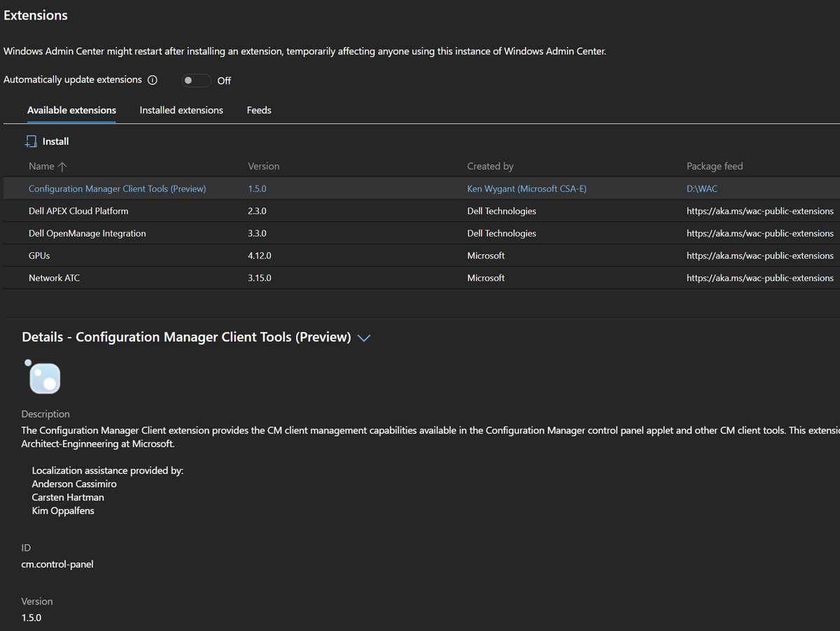Image resolution: width=840 pixels, height=631 pixels.
Task: Click the D:\WAC package feed cell
Action: tap(702, 189)
